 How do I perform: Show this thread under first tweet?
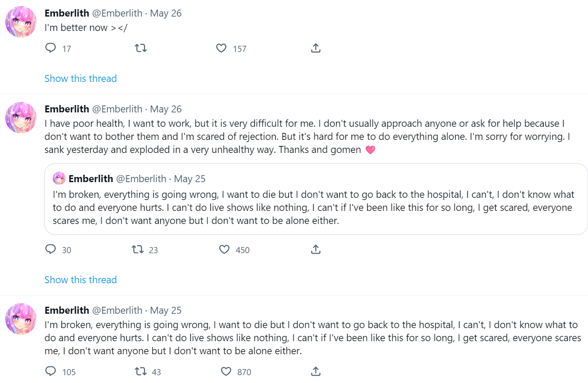coord(81,79)
